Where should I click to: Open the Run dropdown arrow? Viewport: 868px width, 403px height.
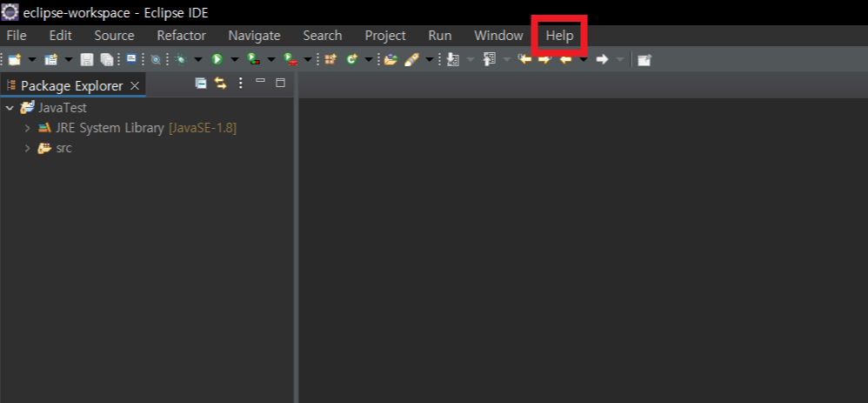235,59
